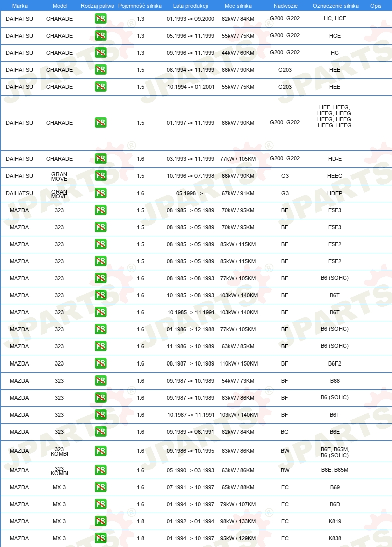The image size is (392, 547).
Task: Click fuel icon for Mazda 323 10.1985 -> 08.1993 row
Action: (x=100, y=295)
